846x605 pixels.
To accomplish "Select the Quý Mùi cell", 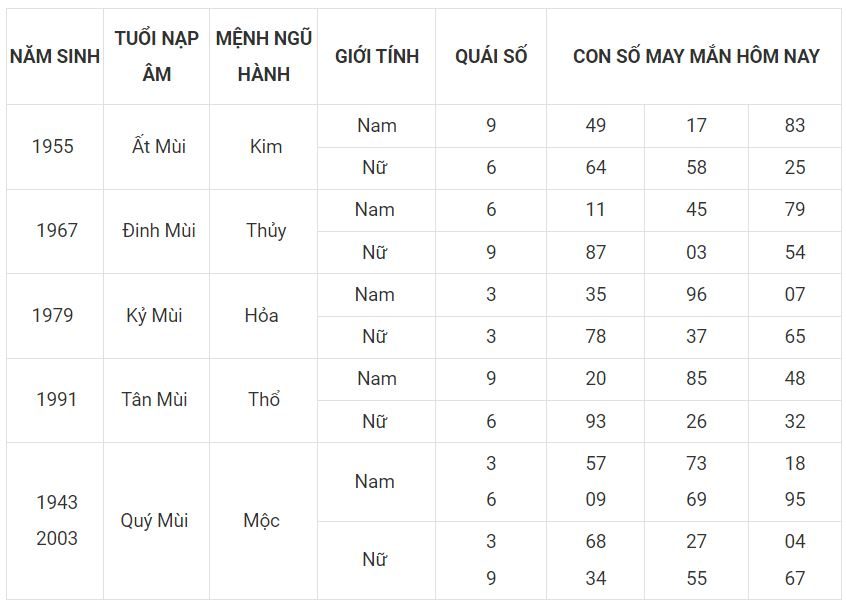I will coord(154,521).
